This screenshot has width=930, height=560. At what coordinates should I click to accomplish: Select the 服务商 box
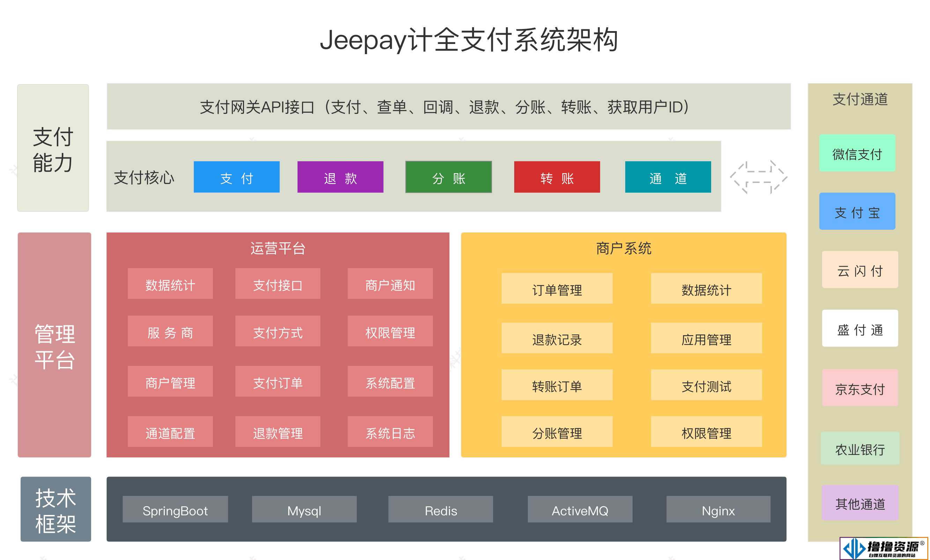click(x=170, y=331)
